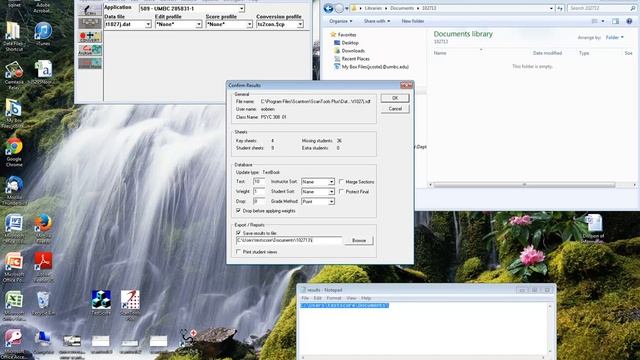The width and height of the screenshot is (640, 360).
Task: Select the Adobe Reader desktop icon
Action: (x=43, y=267)
